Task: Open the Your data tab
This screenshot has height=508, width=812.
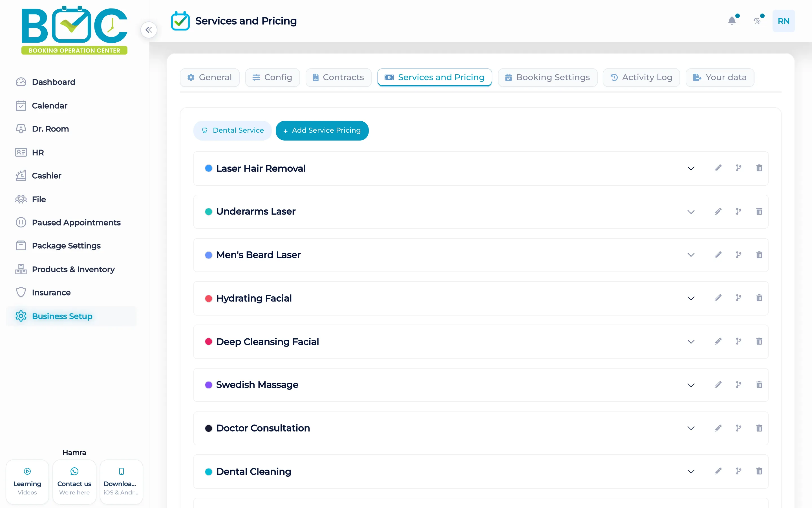Action: tap(720, 78)
